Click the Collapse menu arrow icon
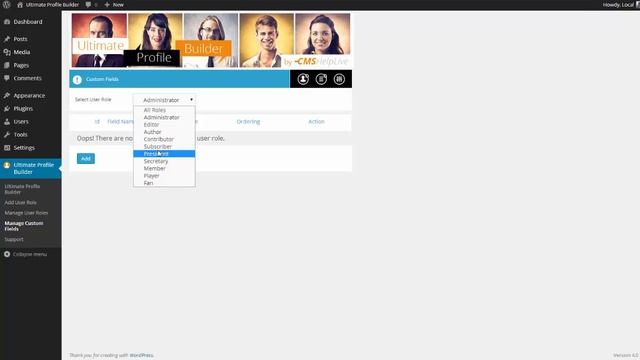Image resolution: width=640 pixels, height=360 pixels. [7, 254]
